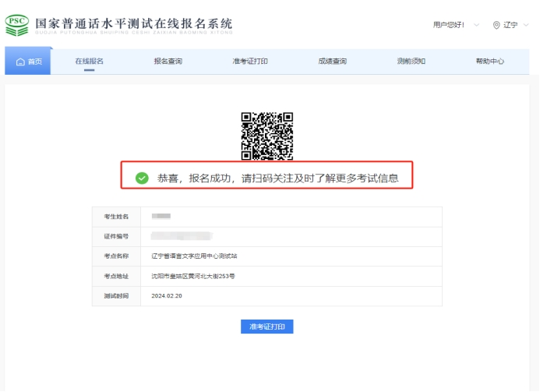Click the QR code image

pyautogui.click(x=266, y=136)
